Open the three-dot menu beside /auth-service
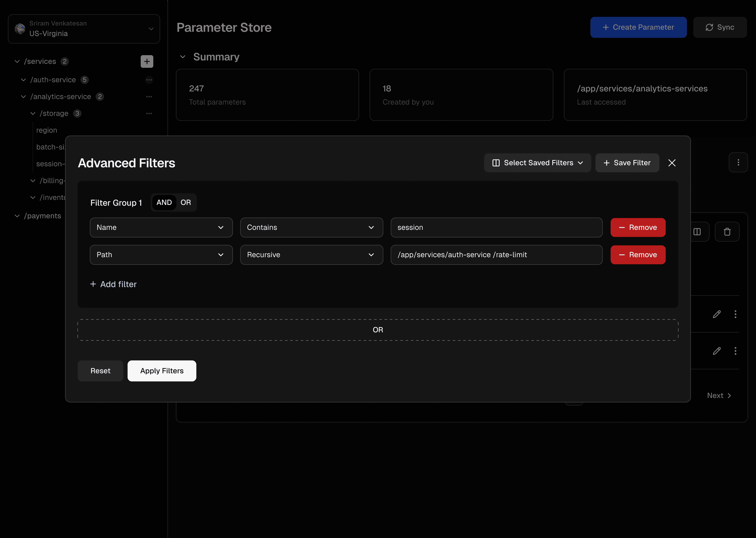Screen dimensions: 756x538 click(149, 80)
